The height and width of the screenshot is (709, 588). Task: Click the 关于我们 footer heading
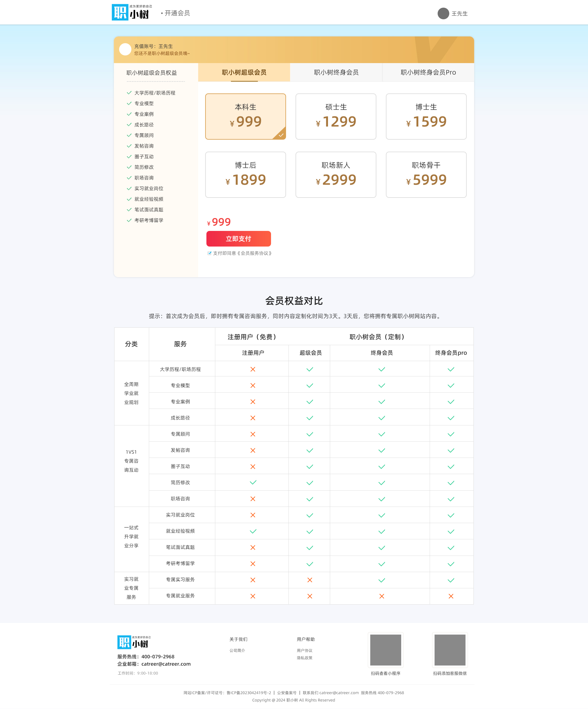[x=238, y=639]
